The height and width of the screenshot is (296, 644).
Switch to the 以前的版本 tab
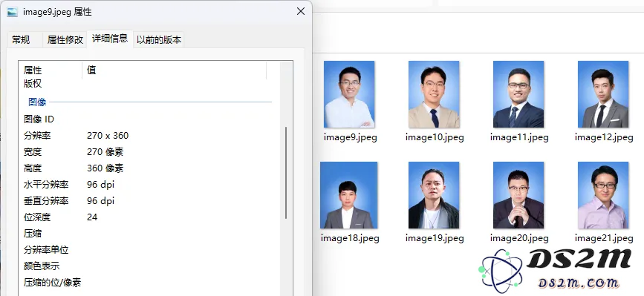point(159,39)
